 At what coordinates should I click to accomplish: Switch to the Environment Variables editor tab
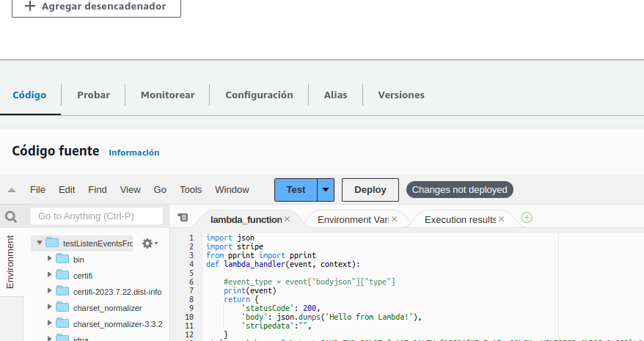tap(353, 220)
